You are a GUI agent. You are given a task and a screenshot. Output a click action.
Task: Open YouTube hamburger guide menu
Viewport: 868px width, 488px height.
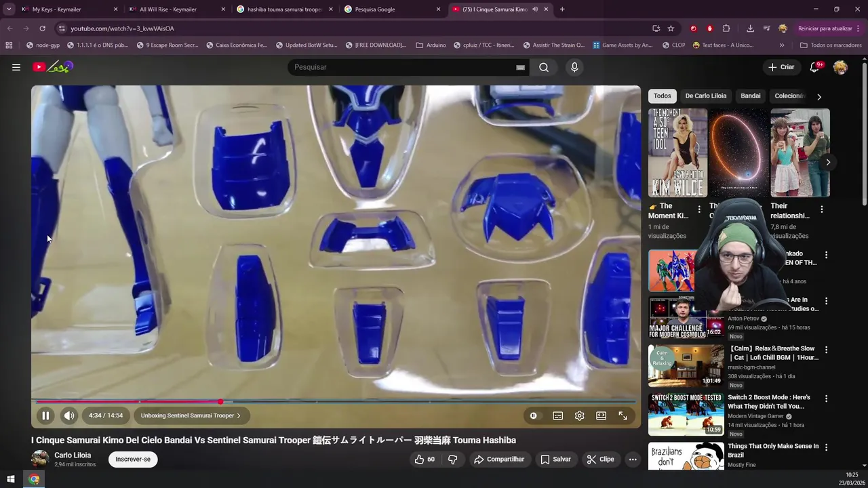click(x=16, y=67)
